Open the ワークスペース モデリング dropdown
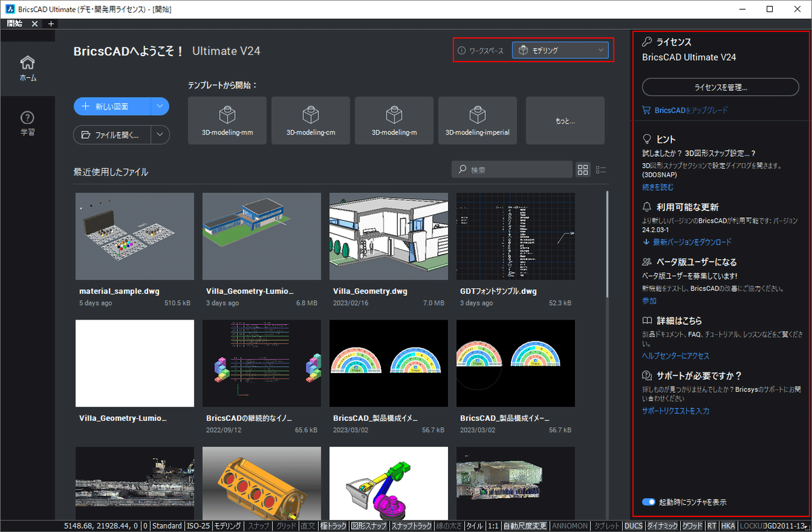This screenshot has height=532, width=812. coord(560,50)
